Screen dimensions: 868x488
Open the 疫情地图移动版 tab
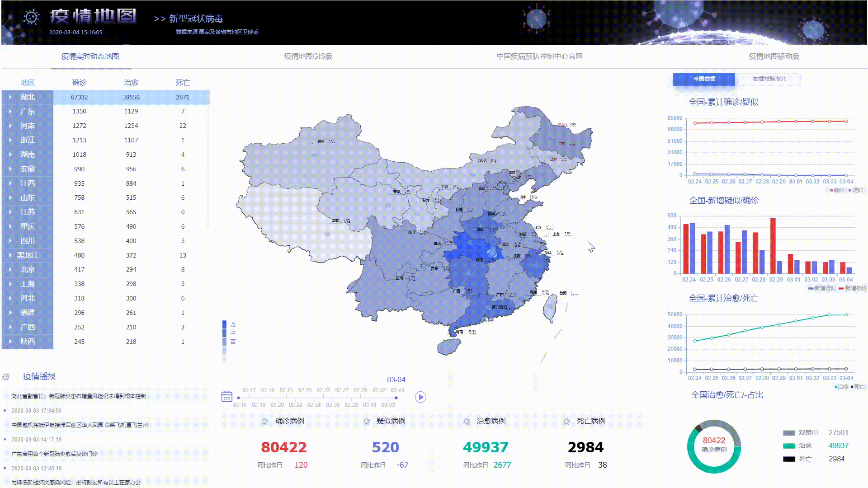[774, 56]
